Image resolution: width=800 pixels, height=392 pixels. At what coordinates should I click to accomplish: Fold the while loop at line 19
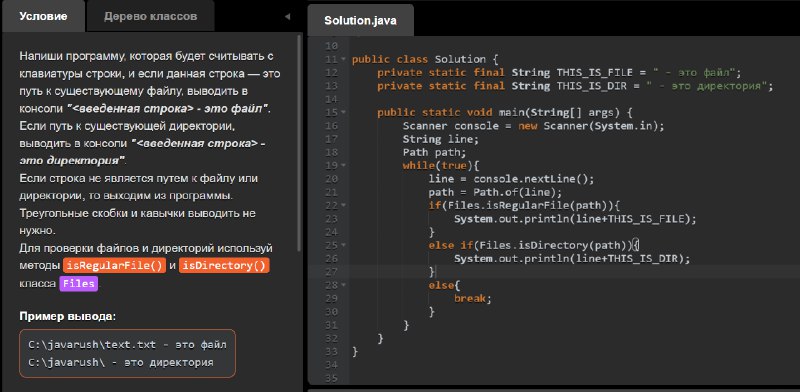pos(343,165)
